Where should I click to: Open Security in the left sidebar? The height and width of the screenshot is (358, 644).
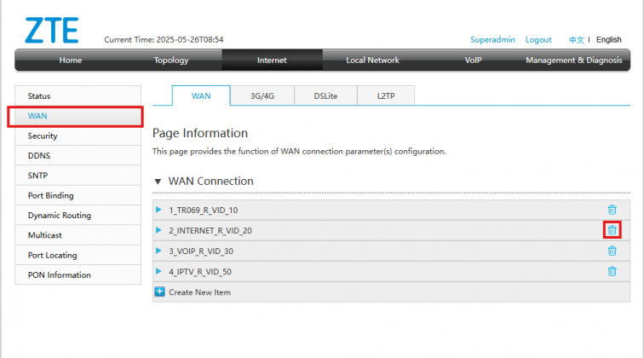[x=43, y=136]
